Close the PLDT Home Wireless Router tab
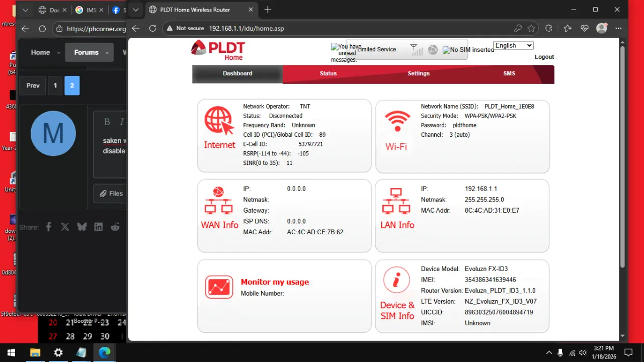The image size is (644, 362). (x=250, y=10)
